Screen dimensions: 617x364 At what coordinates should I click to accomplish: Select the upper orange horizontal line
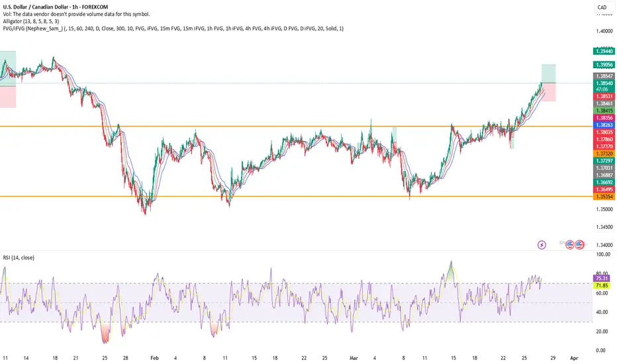point(296,126)
